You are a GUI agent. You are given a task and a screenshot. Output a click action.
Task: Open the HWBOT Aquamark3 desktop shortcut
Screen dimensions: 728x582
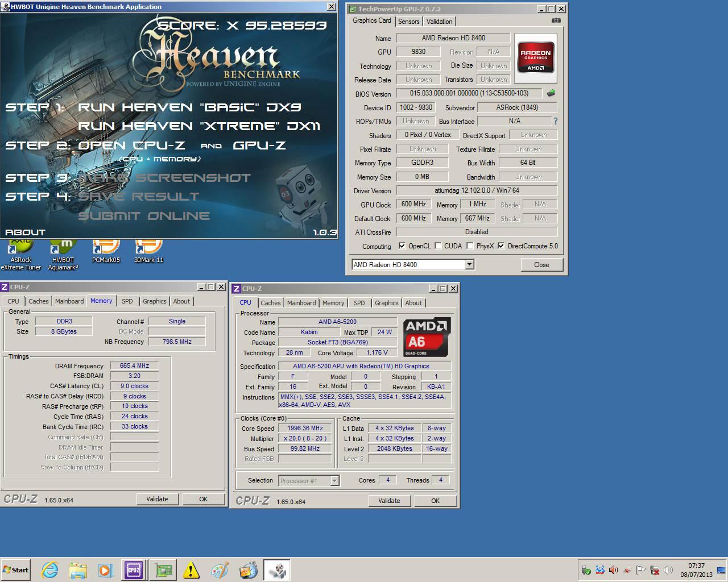tap(63, 255)
